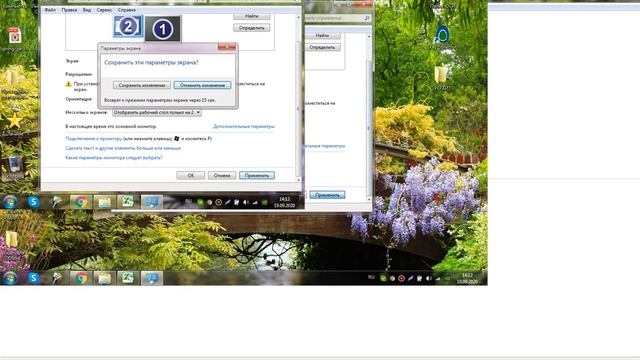This screenshot has width=640, height=360.
Task: Select monitor 2 thumbnail in front window
Action: click(128, 26)
